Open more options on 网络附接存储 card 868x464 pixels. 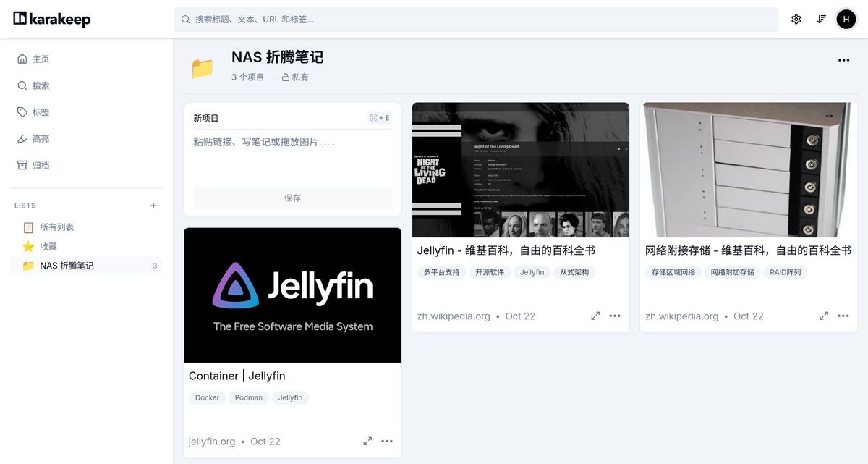point(843,316)
